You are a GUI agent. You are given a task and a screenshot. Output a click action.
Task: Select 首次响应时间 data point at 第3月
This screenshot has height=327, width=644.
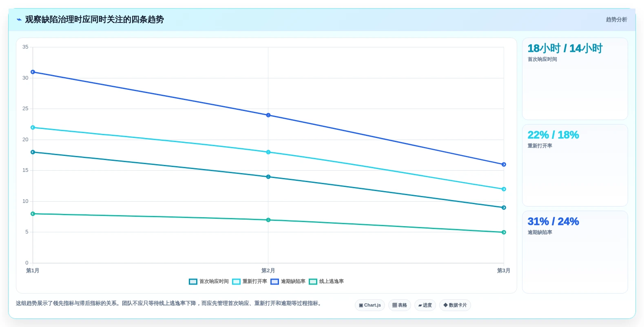504,208
